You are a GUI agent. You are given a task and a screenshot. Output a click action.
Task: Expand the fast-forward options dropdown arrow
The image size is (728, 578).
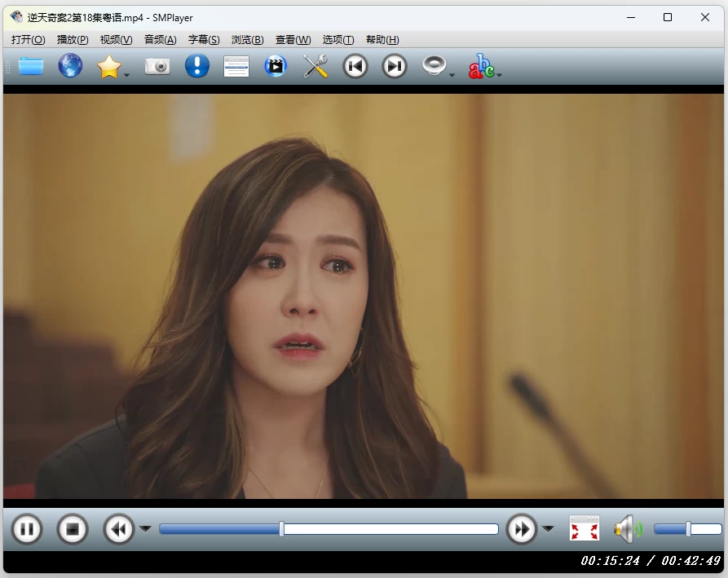[x=548, y=529]
